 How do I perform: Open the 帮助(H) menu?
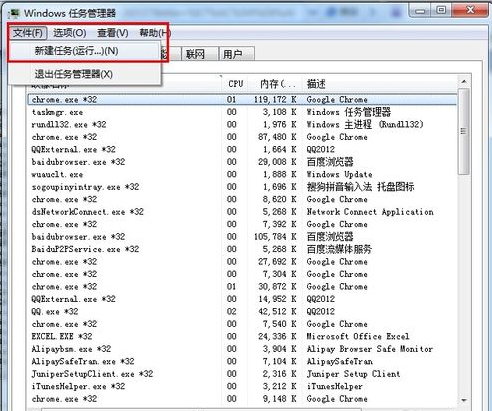(x=155, y=33)
